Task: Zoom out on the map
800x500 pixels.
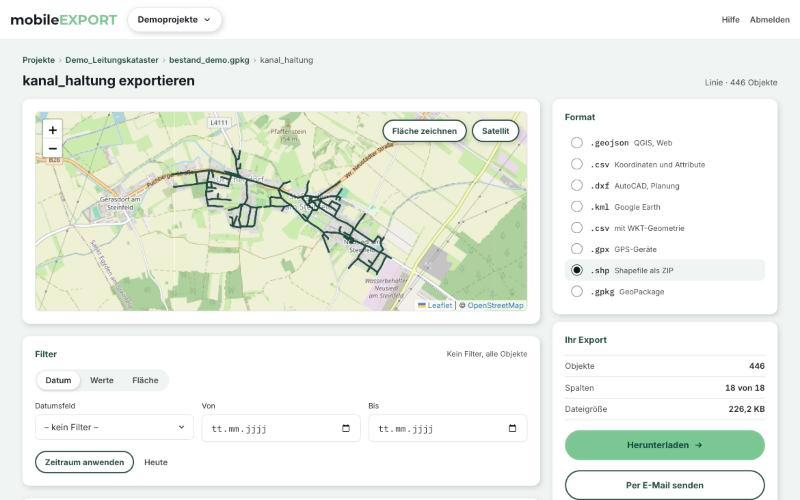Action: (53, 148)
